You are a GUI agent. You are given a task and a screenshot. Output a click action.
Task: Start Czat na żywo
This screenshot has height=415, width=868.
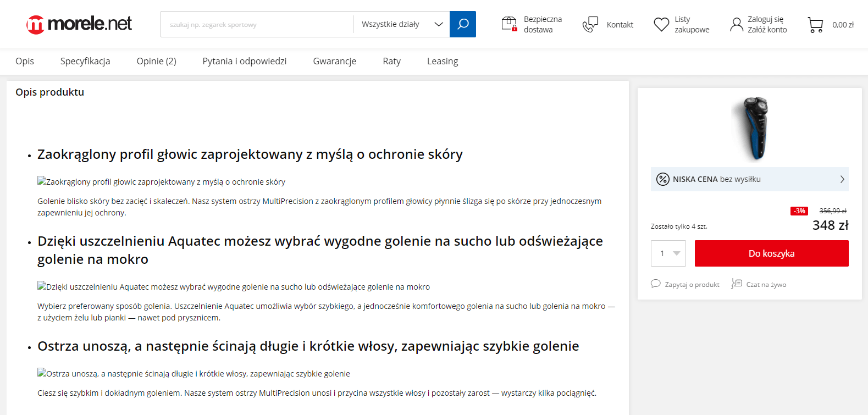tap(759, 284)
